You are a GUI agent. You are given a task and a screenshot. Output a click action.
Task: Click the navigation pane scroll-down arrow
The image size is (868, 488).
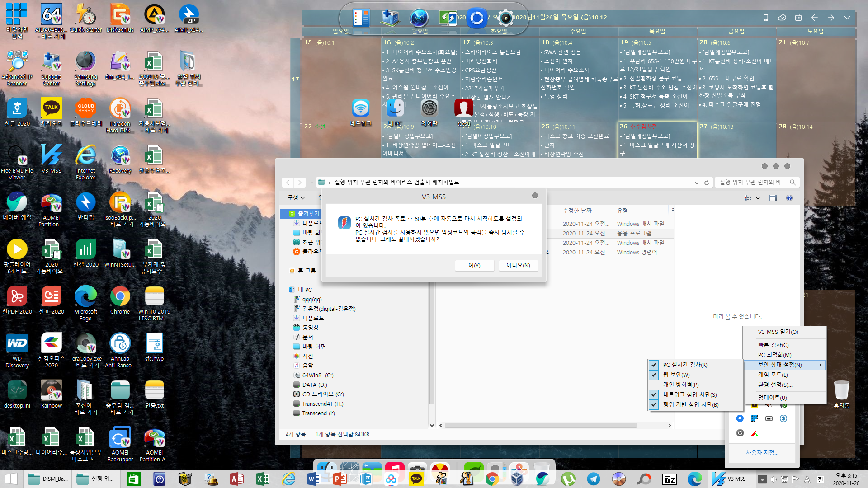point(432,425)
